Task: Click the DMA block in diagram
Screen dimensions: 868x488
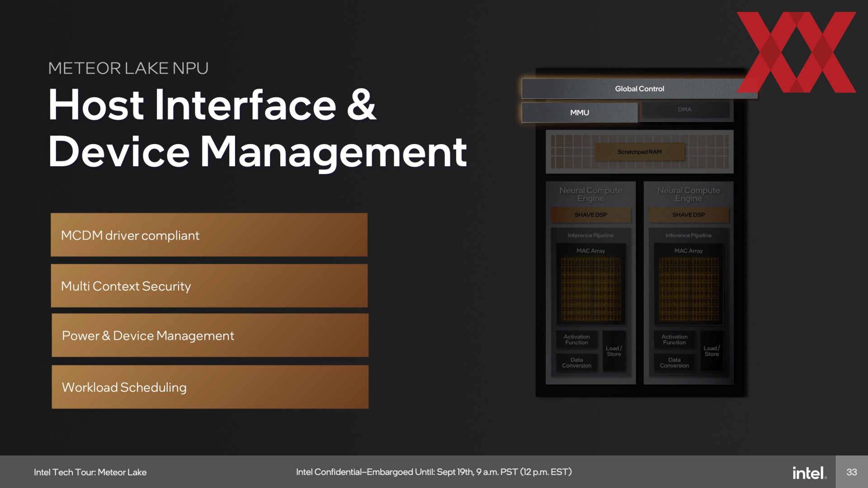Action: point(685,110)
